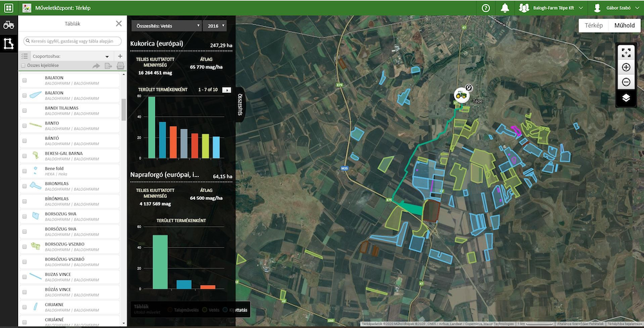Screen dimensions: 644x328
Task: Go to next page of Kukorica chart
Action: tap(227, 90)
